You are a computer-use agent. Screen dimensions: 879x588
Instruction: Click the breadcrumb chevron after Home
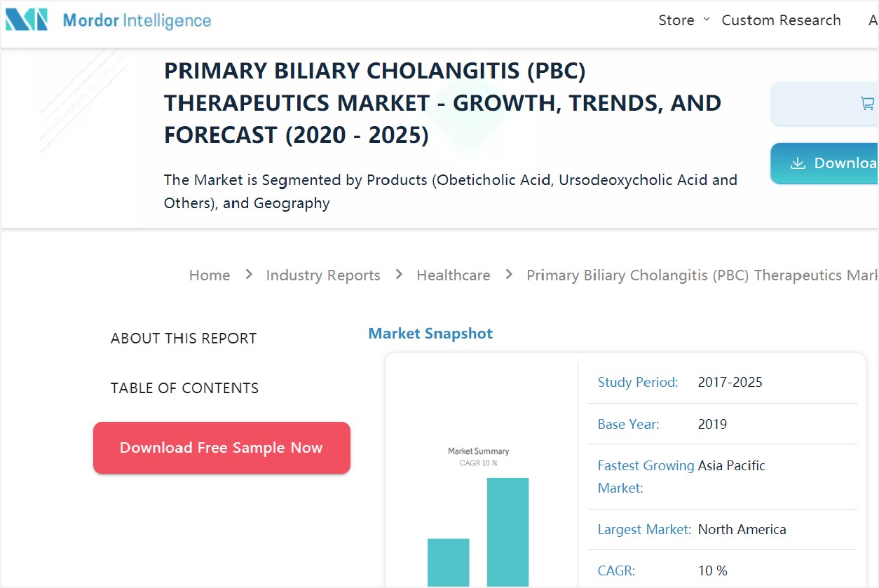point(249,275)
